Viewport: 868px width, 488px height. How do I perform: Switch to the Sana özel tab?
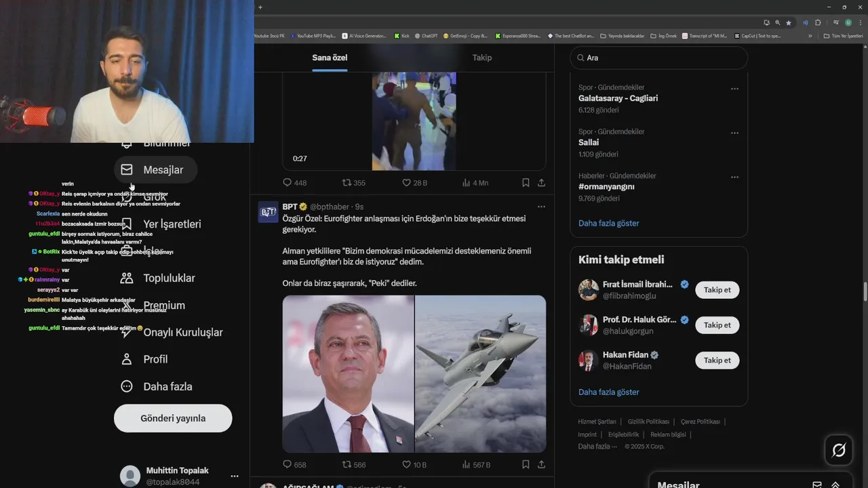coord(330,58)
